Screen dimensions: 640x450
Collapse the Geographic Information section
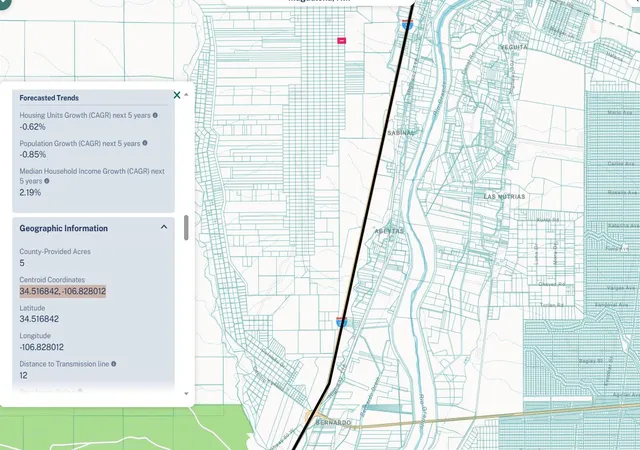pyautogui.click(x=164, y=227)
